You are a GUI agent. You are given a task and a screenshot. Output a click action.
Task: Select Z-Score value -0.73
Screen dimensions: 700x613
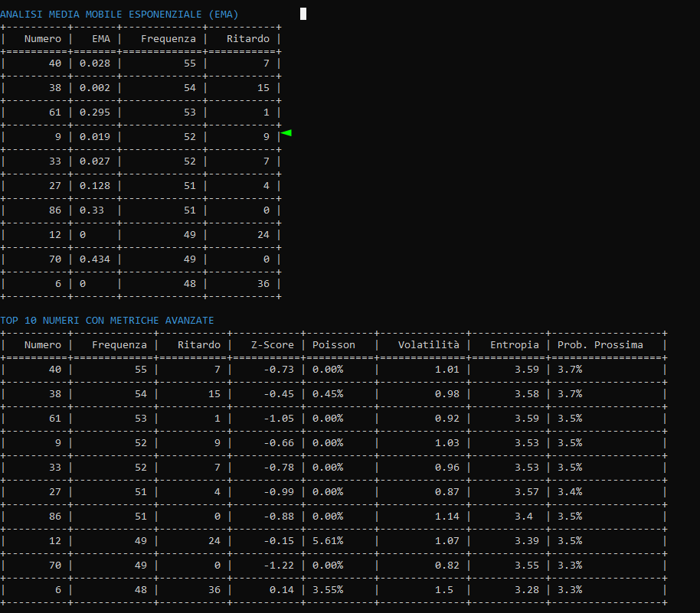pyautogui.click(x=279, y=370)
